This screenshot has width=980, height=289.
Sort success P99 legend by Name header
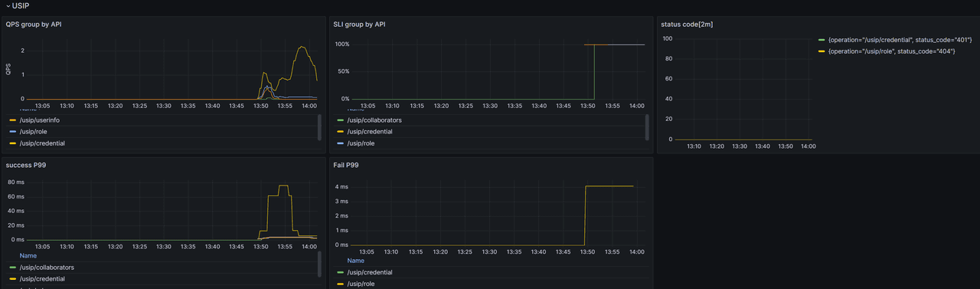28,255
